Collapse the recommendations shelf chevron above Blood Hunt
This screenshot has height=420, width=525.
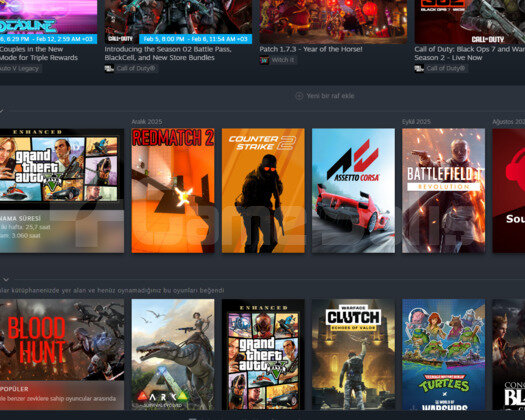coord(6,279)
